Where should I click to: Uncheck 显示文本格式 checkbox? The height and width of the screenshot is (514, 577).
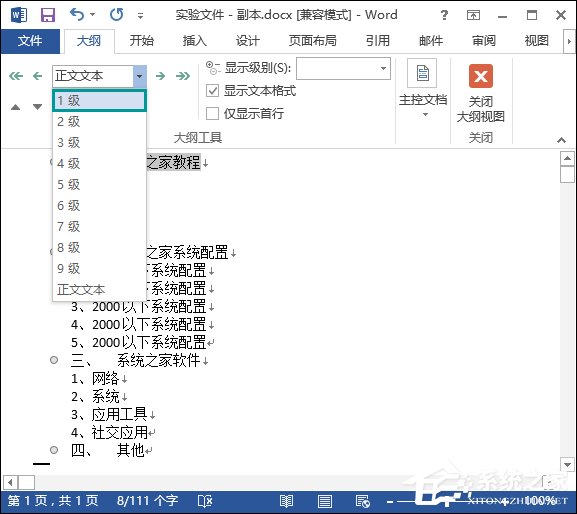click(x=212, y=91)
